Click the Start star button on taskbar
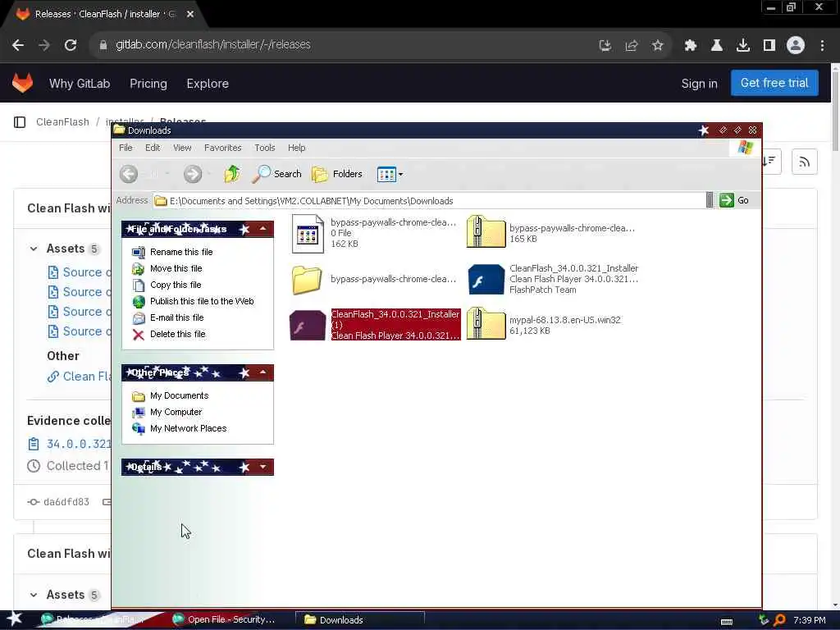Viewport: 840px width, 630px height. coord(14,619)
